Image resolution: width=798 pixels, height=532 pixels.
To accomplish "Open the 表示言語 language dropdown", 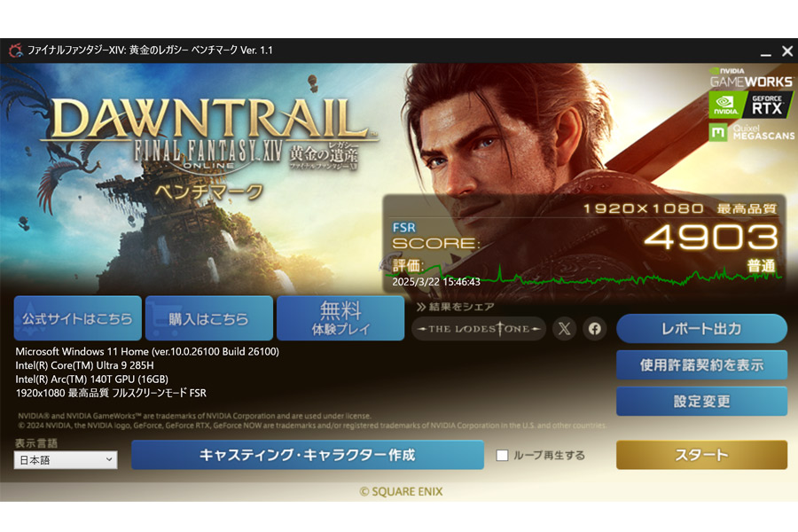I will pos(66,459).
